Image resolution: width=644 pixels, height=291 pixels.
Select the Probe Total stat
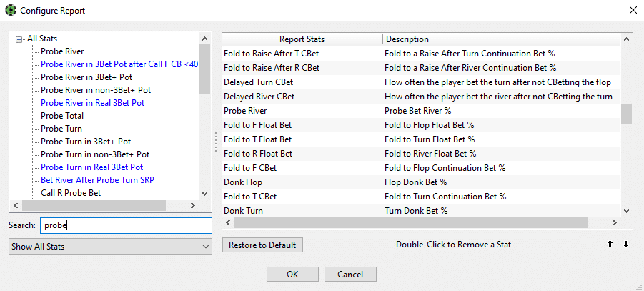[62, 116]
